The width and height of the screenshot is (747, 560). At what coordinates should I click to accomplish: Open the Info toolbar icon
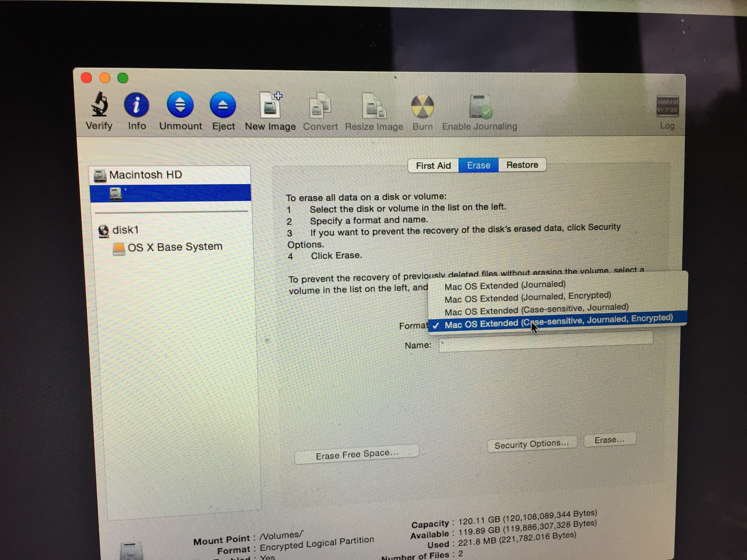136,105
